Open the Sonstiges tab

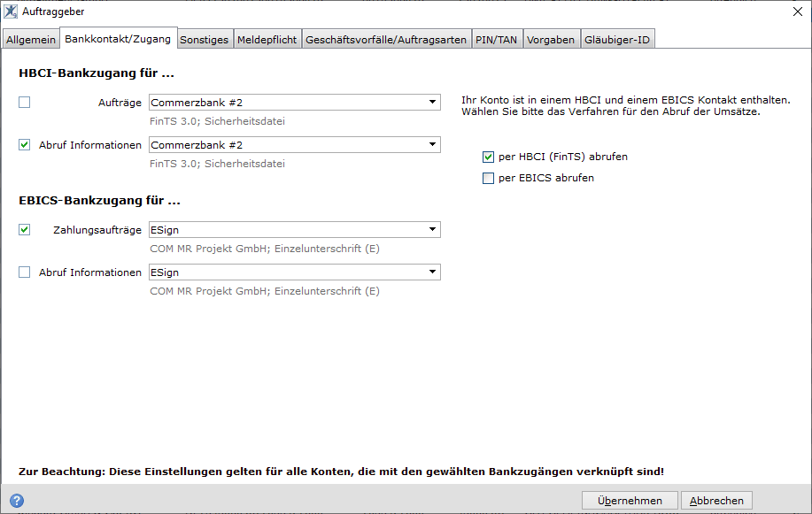pyautogui.click(x=204, y=39)
